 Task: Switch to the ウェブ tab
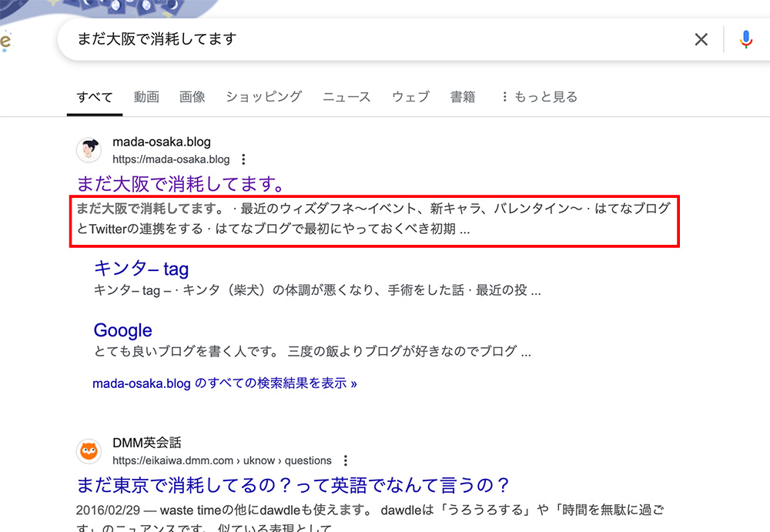coord(410,97)
